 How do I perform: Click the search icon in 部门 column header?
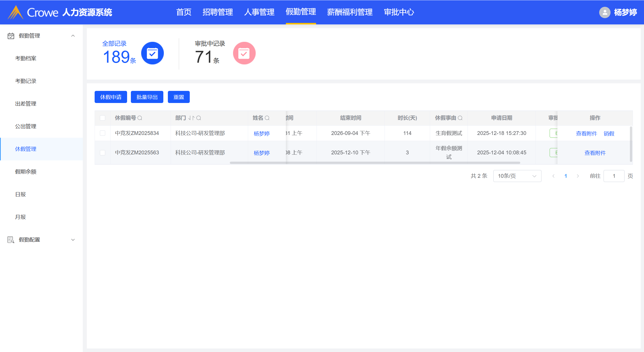[199, 118]
